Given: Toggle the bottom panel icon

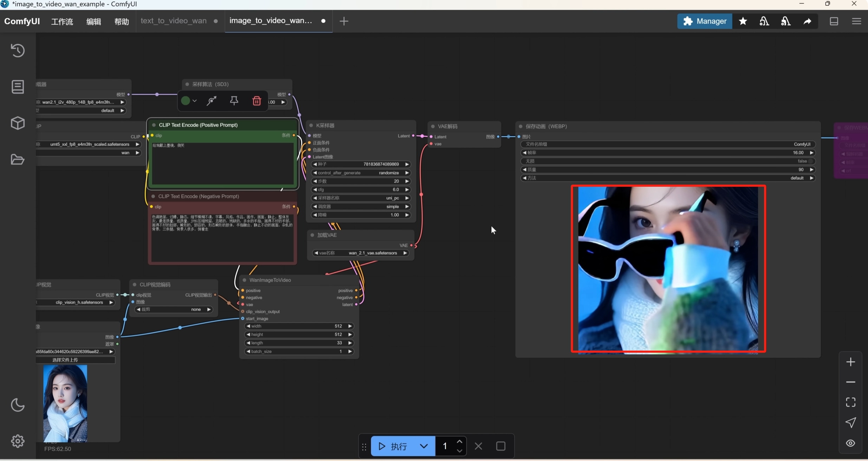Looking at the screenshot, I should coord(834,21).
